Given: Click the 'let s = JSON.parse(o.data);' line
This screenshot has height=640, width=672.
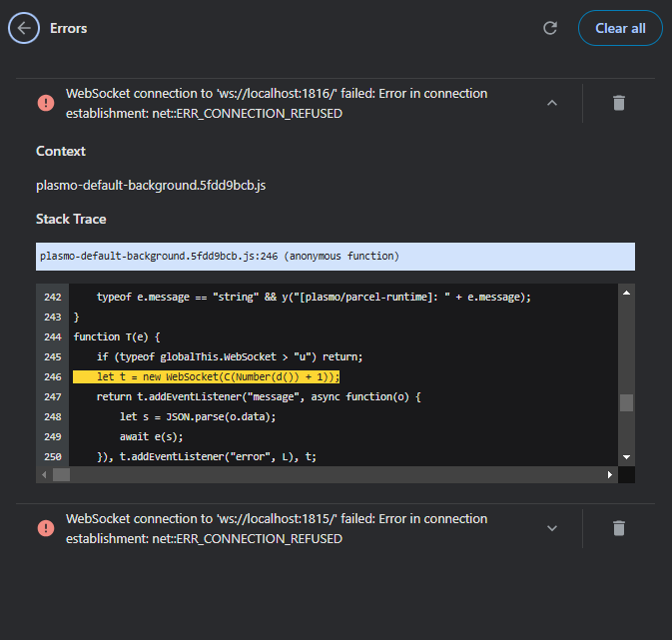Looking at the screenshot, I should point(198,416).
